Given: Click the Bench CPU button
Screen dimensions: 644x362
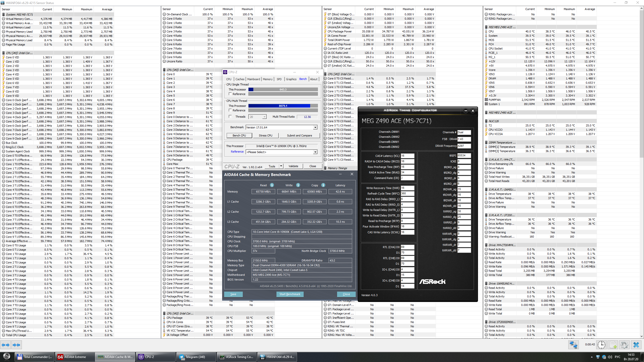Looking at the screenshot, I should (x=239, y=135).
